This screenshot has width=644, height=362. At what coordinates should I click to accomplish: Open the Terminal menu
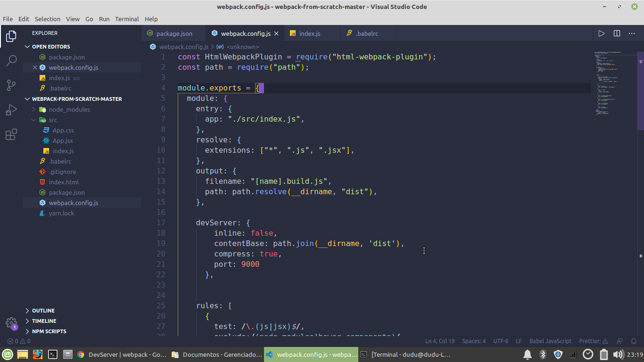[x=127, y=19]
